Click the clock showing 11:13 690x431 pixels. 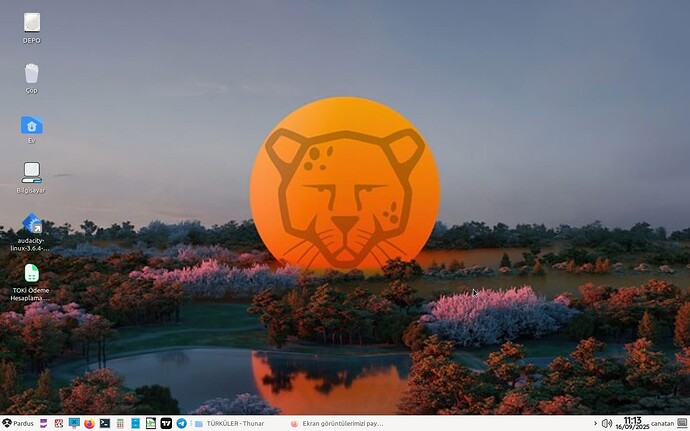click(632, 424)
